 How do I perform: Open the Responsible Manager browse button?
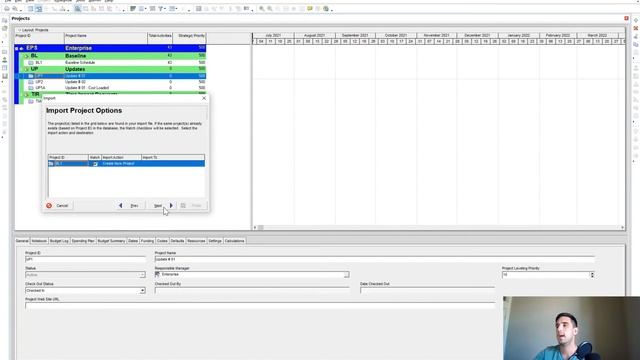click(346, 275)
